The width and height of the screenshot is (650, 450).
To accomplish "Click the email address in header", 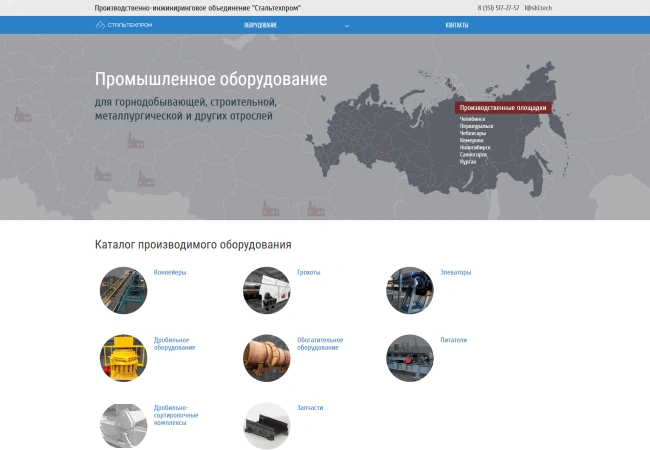I will coord(538,8).
